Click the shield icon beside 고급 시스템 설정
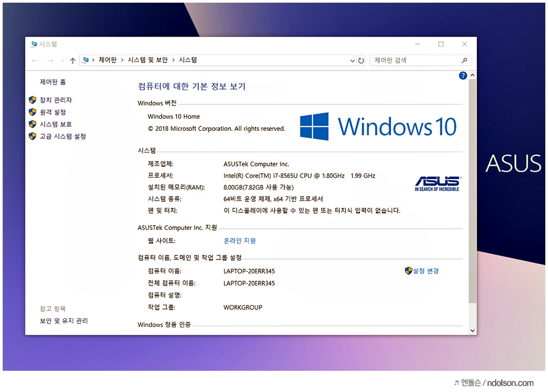Viewport: 548px width, 392px height. [32, 136]
